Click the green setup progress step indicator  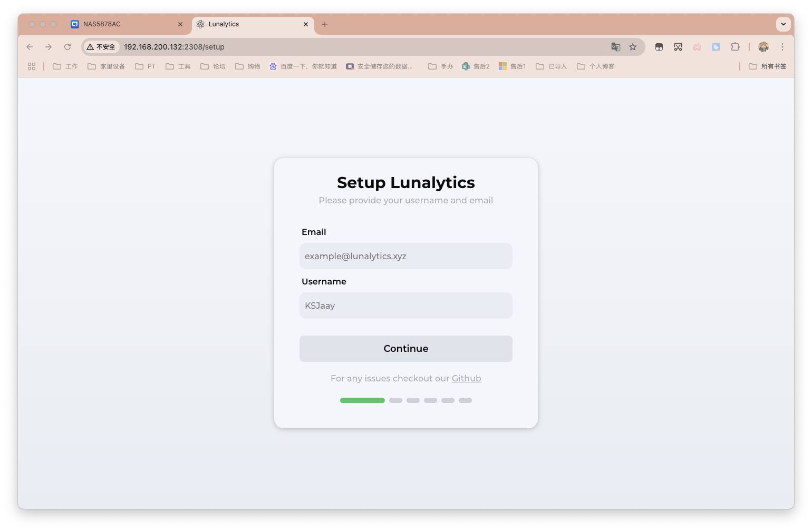362,400
